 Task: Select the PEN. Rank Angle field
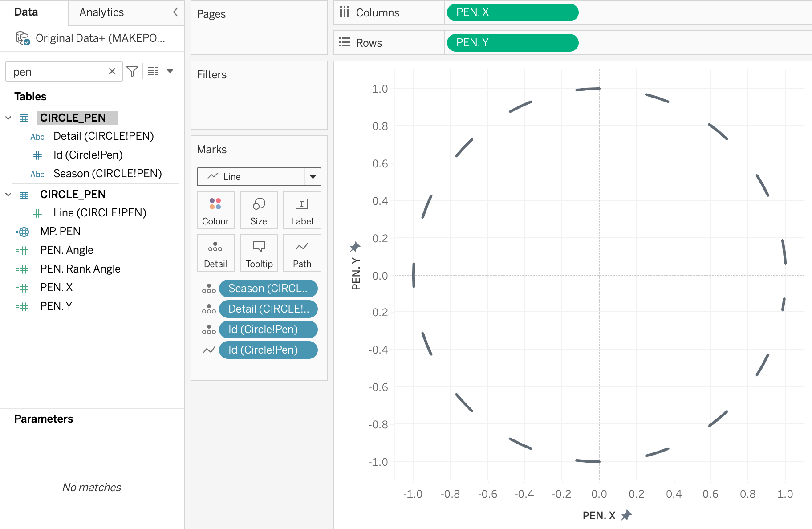tap(80, 269)
